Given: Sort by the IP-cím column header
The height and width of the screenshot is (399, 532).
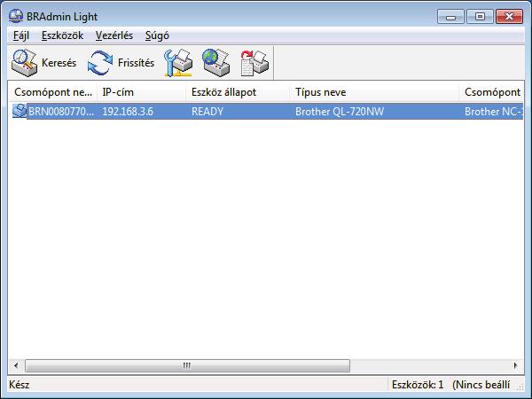Looking at the screenshot, I should click(x=142, y=92).
